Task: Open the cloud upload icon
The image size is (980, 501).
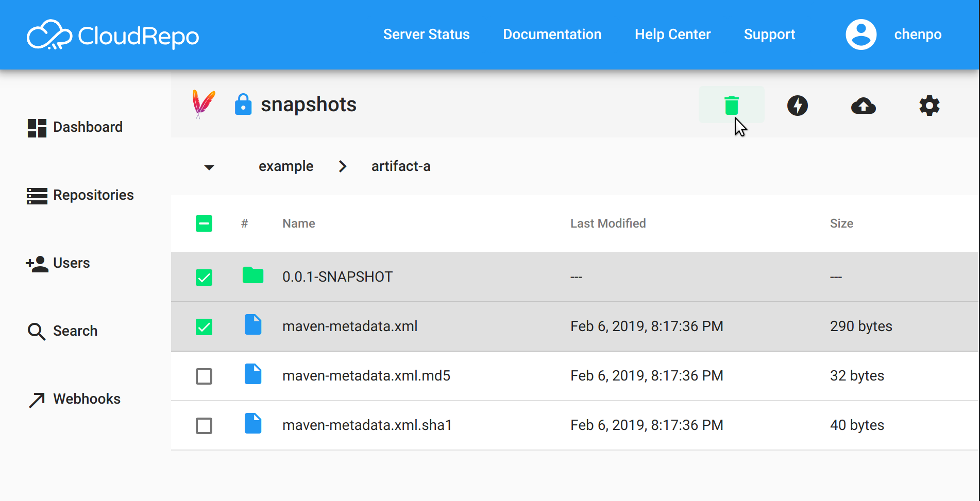Action: point(863,106)
